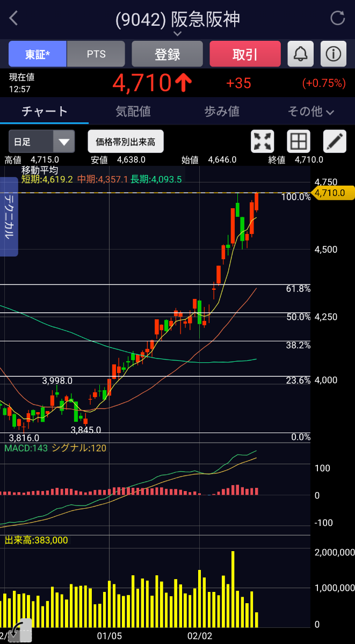355x644 pixels.
Task: Switch to the 歩み値 tab
Action: [x=222, y=112]
